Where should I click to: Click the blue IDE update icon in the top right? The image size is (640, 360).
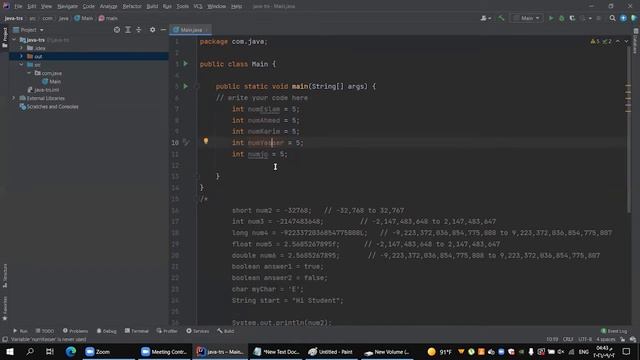pyautogui.click(x=623, y=18)
